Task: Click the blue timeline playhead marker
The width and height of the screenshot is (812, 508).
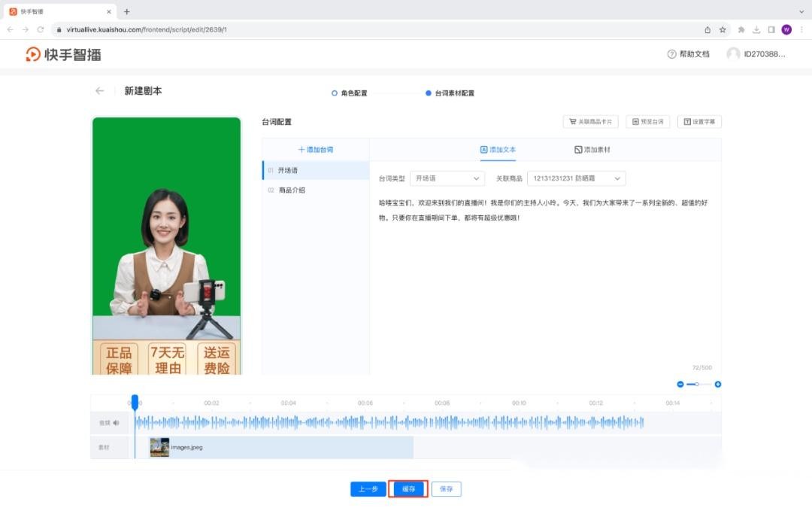Action: pos(135,402)
